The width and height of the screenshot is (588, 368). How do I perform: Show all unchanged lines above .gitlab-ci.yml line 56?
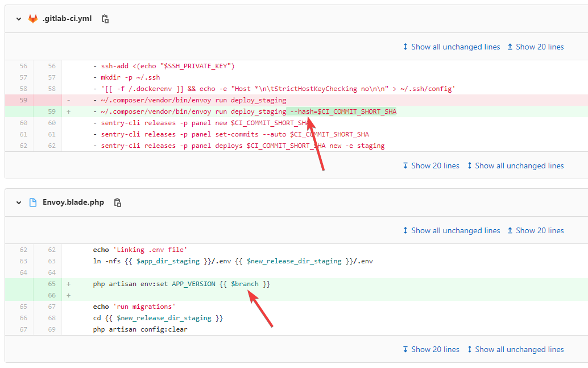coord(451,47)
